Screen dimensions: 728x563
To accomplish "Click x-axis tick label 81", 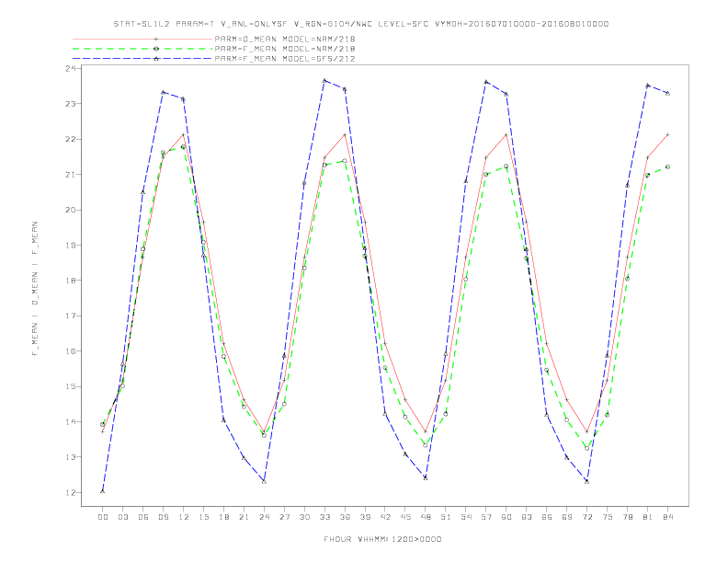I will pos(648,517).
